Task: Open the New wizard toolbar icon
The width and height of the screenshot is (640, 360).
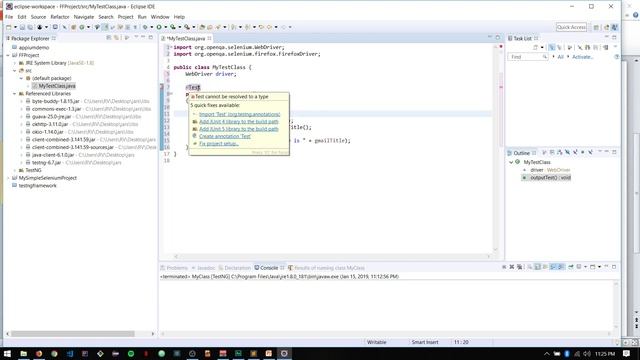Action: coord(9,27)
